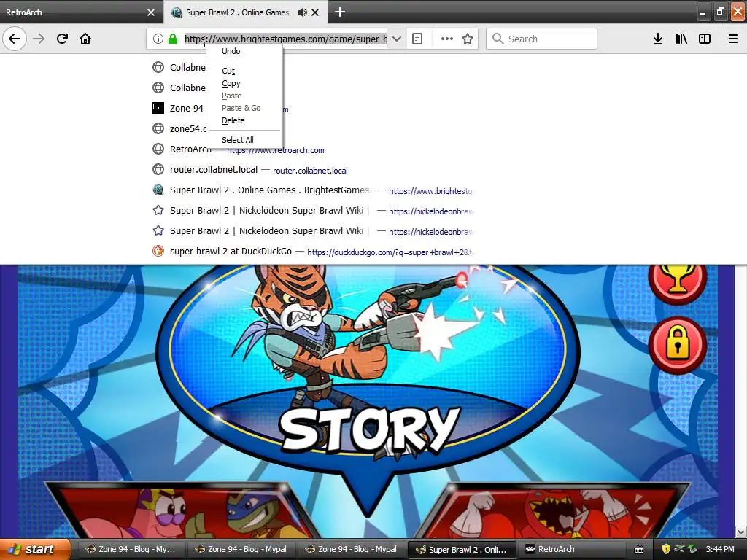Open page actions three-dot menu

[447, 39]
